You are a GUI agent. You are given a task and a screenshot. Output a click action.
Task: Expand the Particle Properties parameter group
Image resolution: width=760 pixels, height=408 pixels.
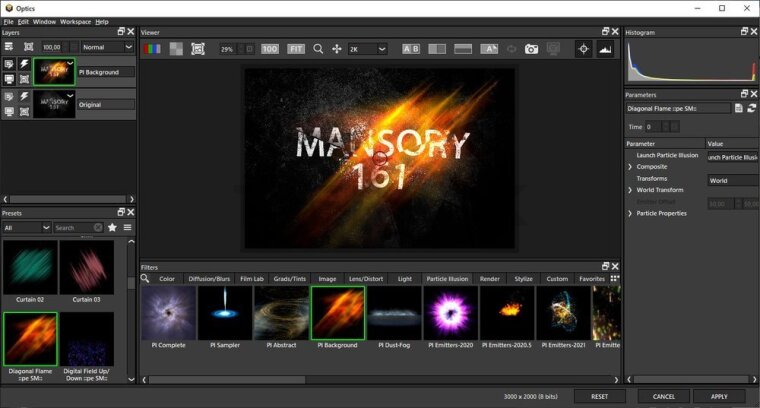[x=629, y=213]
